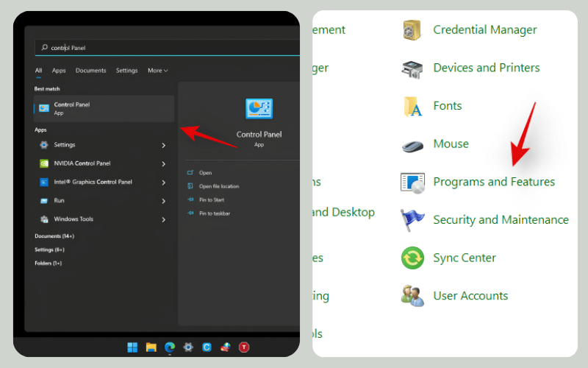Open the Devices and Printers link
The height and width of the screenshot is (368, 588).
pyautogui.click(x=487, y=68)
